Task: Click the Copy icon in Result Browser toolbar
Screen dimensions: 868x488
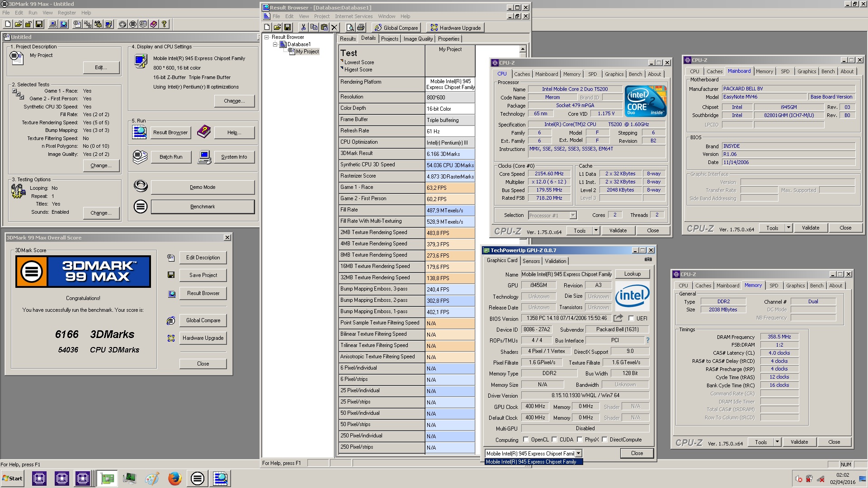Action: (x=314, y=27)
